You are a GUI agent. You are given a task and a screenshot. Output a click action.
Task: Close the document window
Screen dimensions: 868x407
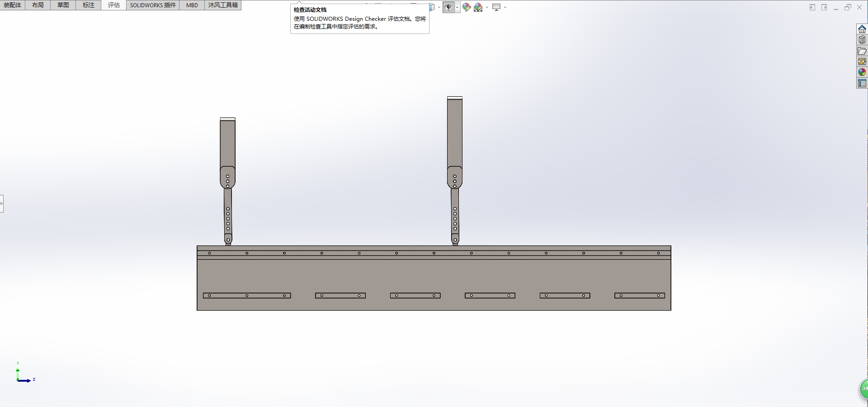pyautogui.click(x=859, y=7)
